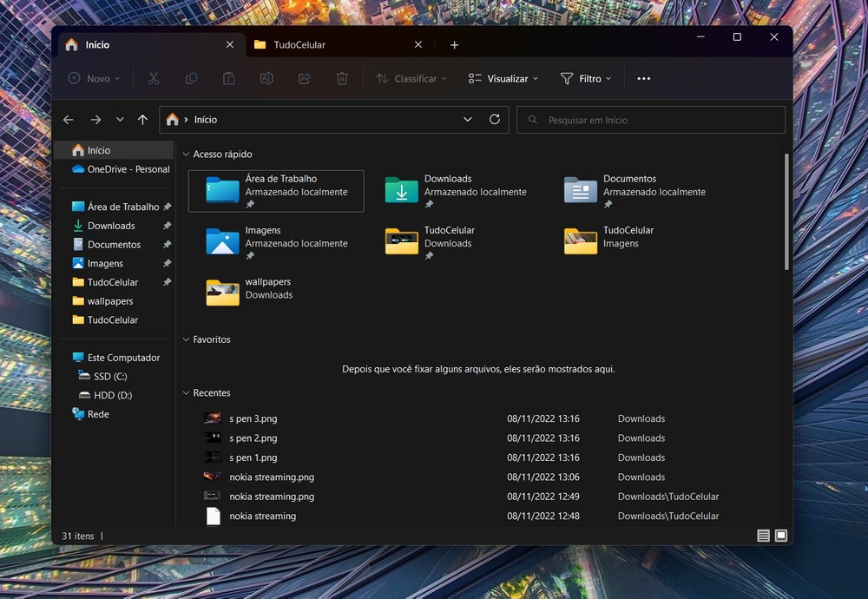Click the Pesquisar em Início search box
The image size is (868, 599).
pyautogui.click(x=650, y=120)
